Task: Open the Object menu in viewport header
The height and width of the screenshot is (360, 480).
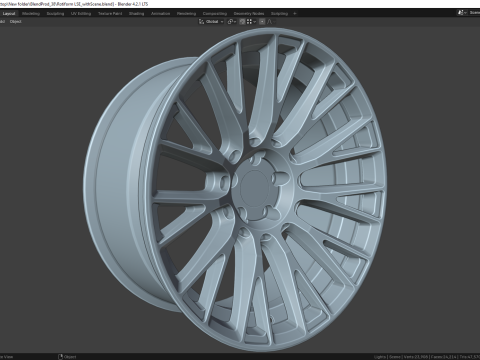Action: click(x=16, y=22)
